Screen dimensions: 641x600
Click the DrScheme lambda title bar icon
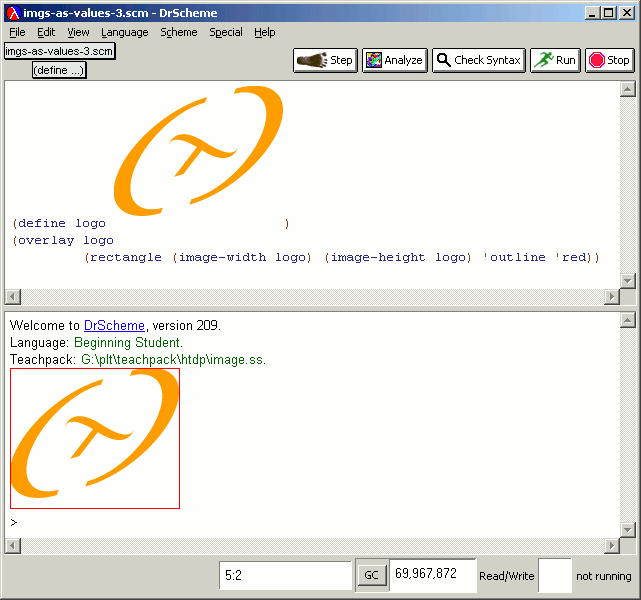coord(13,13)
